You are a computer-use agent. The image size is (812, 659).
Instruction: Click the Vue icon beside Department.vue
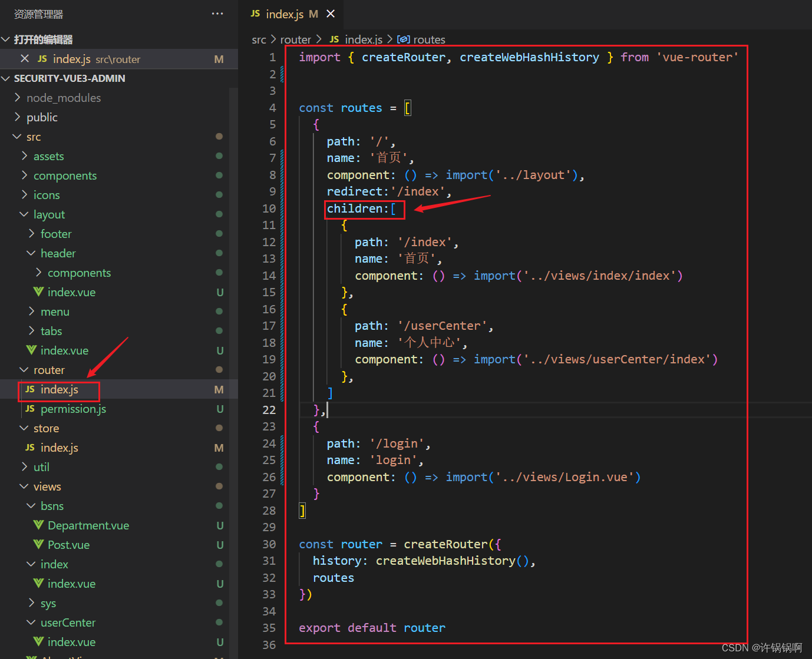tap(38, 525)
